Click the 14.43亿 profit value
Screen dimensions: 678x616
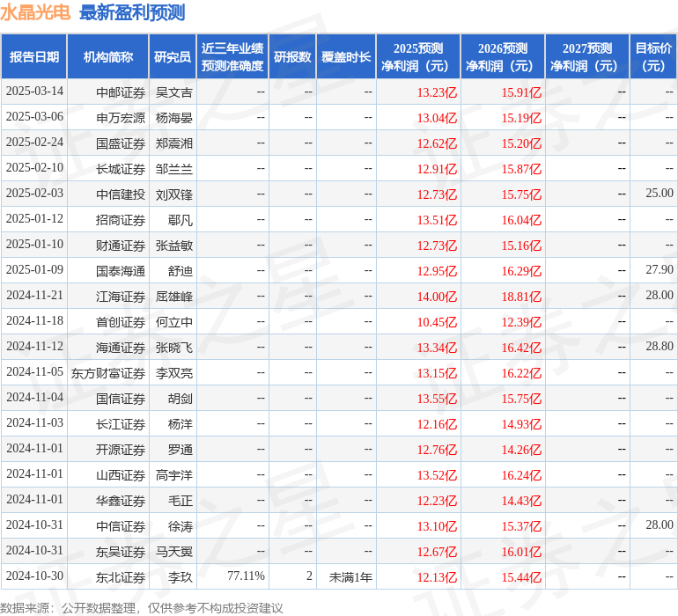click(521, 501)
